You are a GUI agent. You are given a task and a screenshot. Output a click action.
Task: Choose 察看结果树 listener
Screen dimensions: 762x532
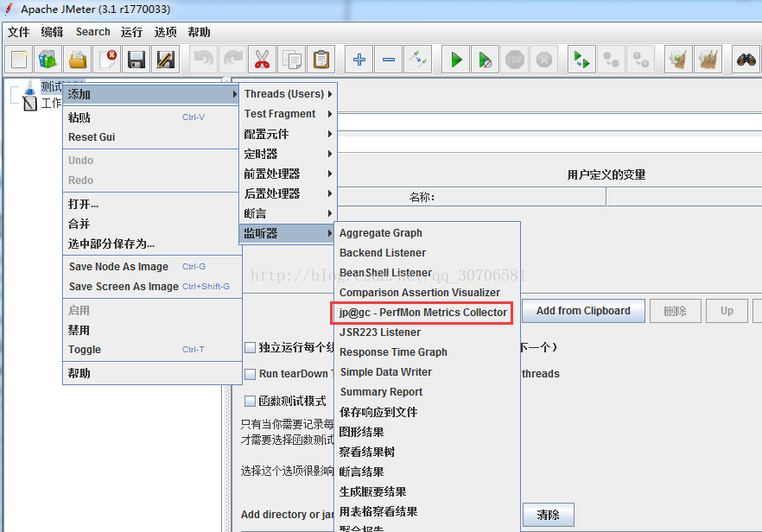coord(427,452)
